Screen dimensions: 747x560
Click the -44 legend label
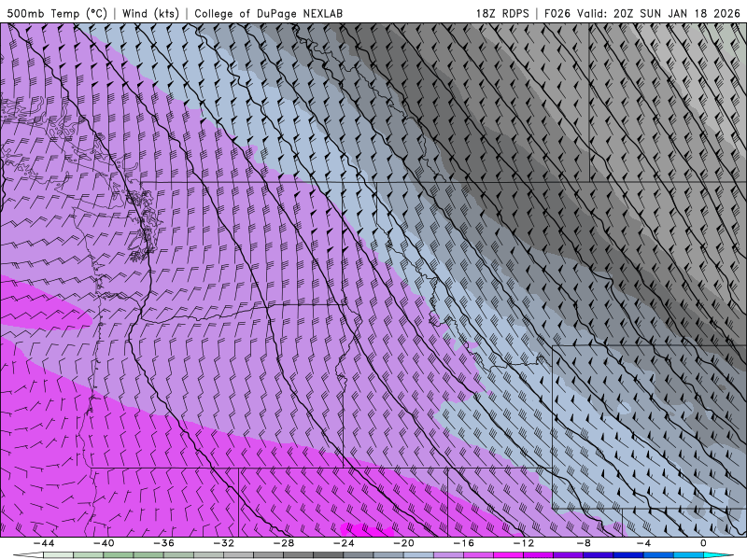coord(44,543)
